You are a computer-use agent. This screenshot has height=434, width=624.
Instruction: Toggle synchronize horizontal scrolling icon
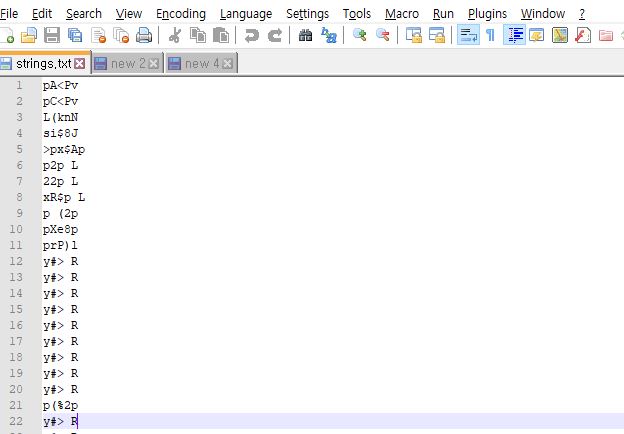pyautogui.click(x=437, y=35)
